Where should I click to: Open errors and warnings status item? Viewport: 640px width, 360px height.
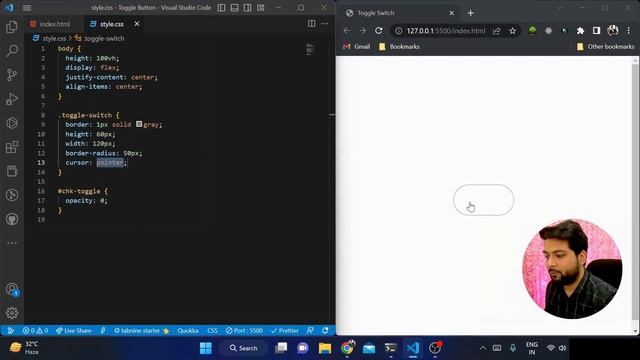[x=36, y=331]
